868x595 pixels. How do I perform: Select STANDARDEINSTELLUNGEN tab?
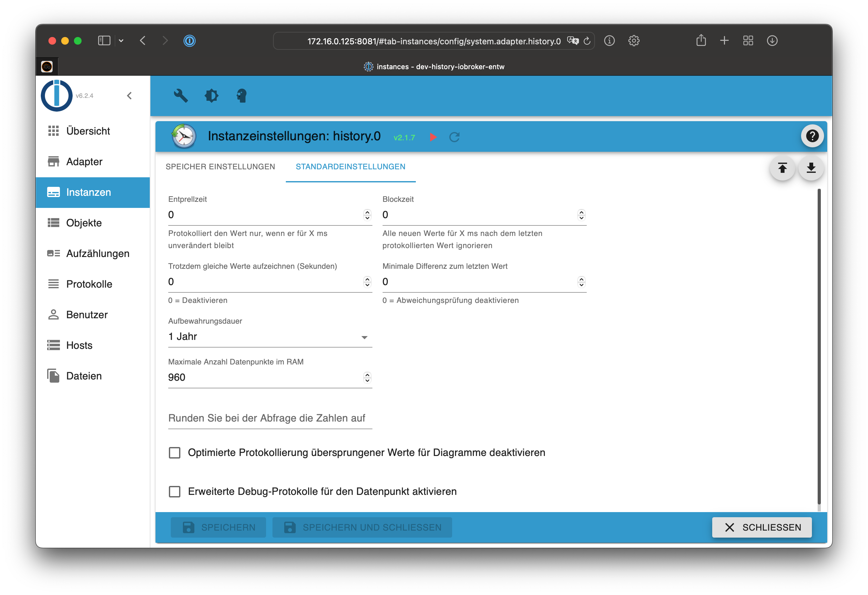pos(350,167)
